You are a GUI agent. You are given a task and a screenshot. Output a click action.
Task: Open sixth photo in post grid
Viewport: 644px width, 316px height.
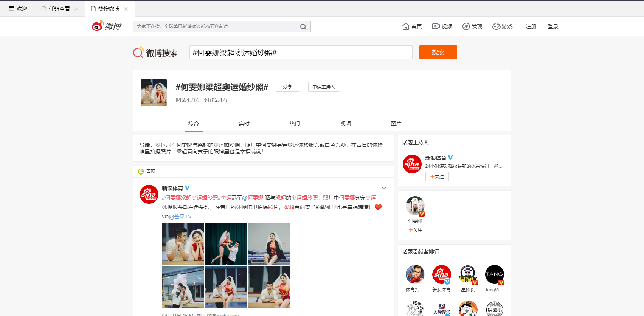[x=269, y=287]
